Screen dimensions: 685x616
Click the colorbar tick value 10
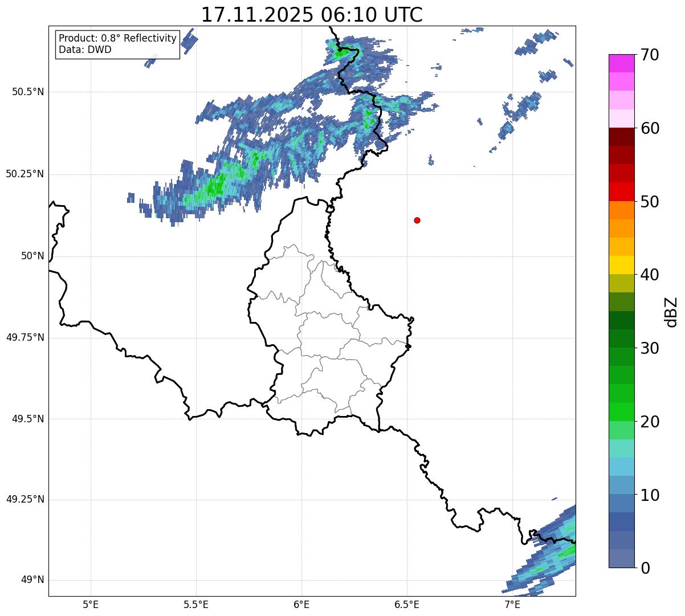650,495
